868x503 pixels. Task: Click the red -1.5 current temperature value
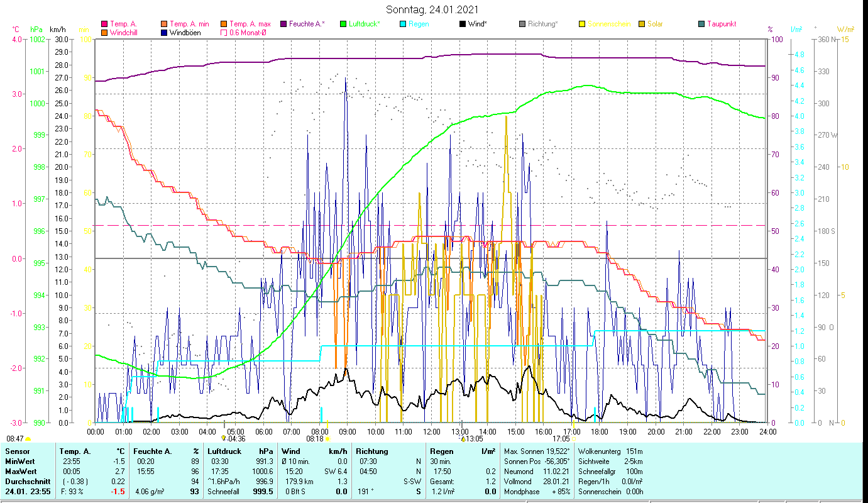(x=119, y=492)
